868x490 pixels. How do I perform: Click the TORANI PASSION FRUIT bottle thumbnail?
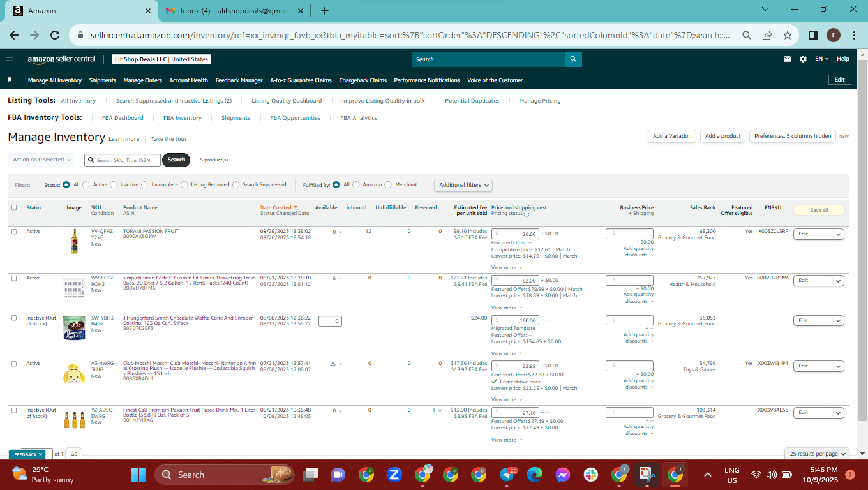pos(74,242)
